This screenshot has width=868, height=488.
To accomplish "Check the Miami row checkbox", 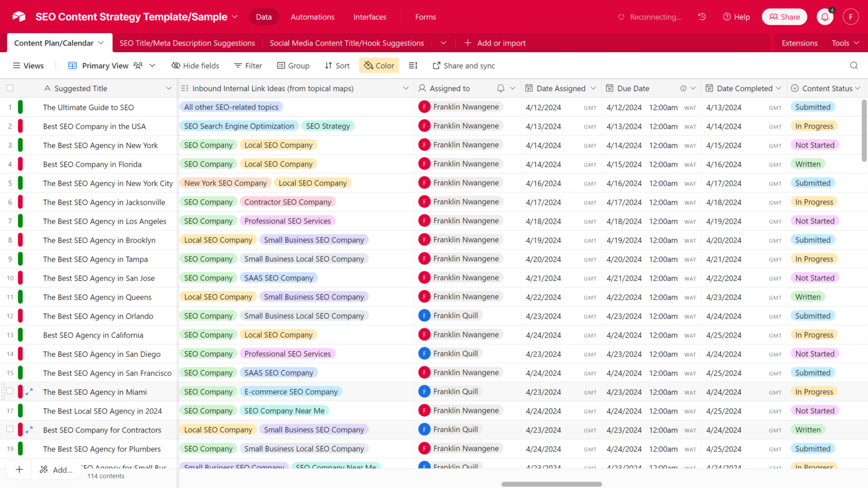I will (x=10, y=391).
